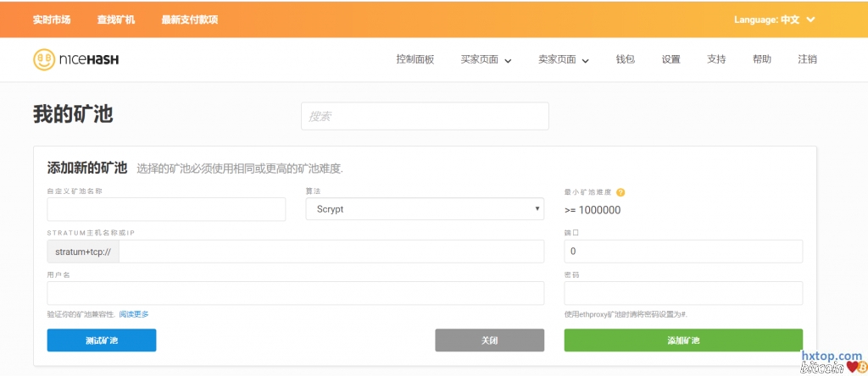Open the 钱包 page
The image size is (868, 376).
tap(625, 59)
